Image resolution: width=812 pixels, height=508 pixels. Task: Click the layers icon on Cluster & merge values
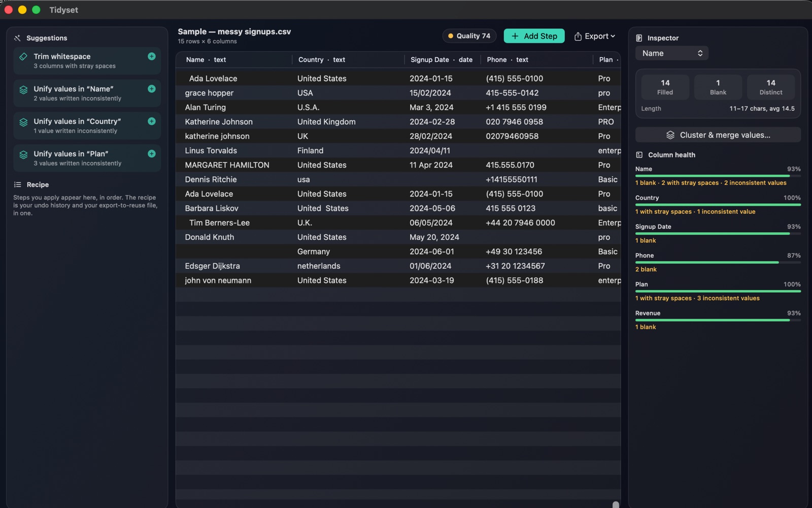(670, 135)
